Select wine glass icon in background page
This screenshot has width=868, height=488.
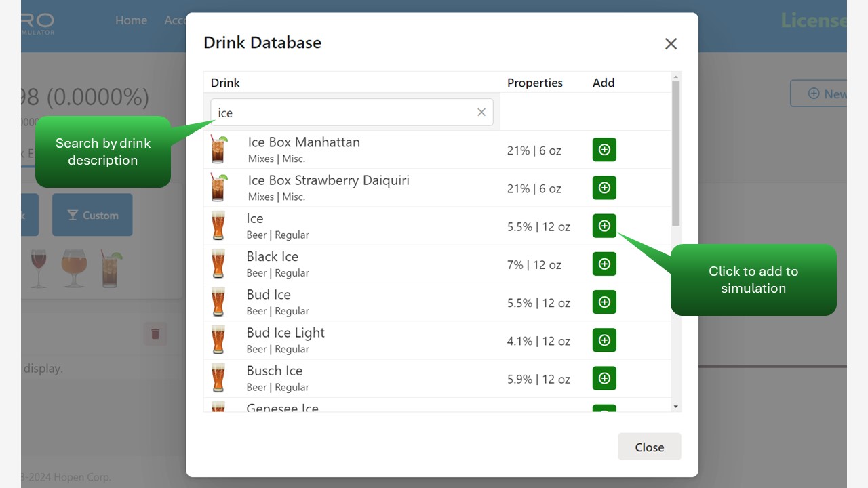tap(39, 268)
